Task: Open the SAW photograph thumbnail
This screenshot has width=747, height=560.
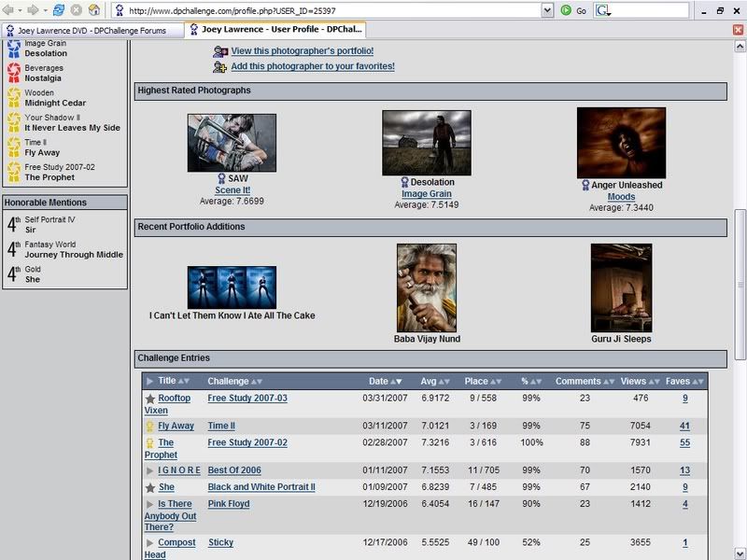Action: click(x=232, y=143)
